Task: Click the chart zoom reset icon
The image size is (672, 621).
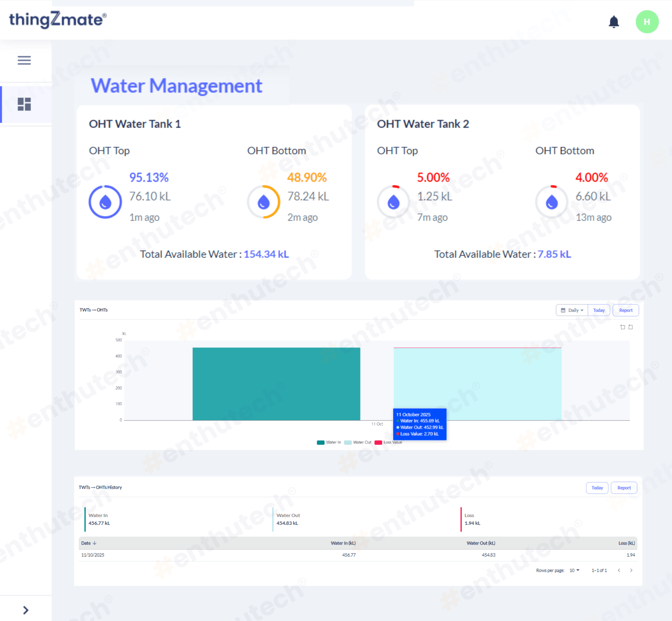Action: 630,327
